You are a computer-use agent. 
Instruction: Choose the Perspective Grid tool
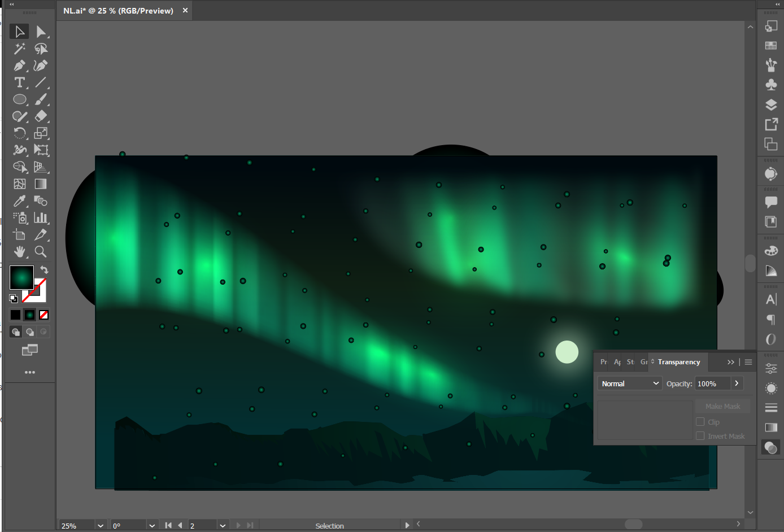coord(41,167)
